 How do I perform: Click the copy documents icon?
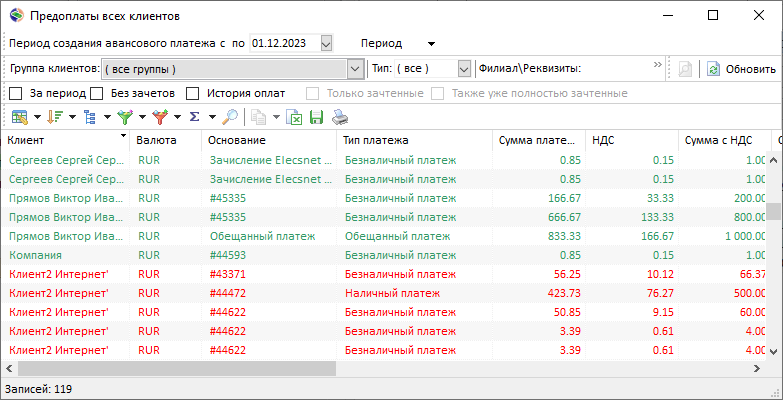pyautogui.click(x=258, y=117)
